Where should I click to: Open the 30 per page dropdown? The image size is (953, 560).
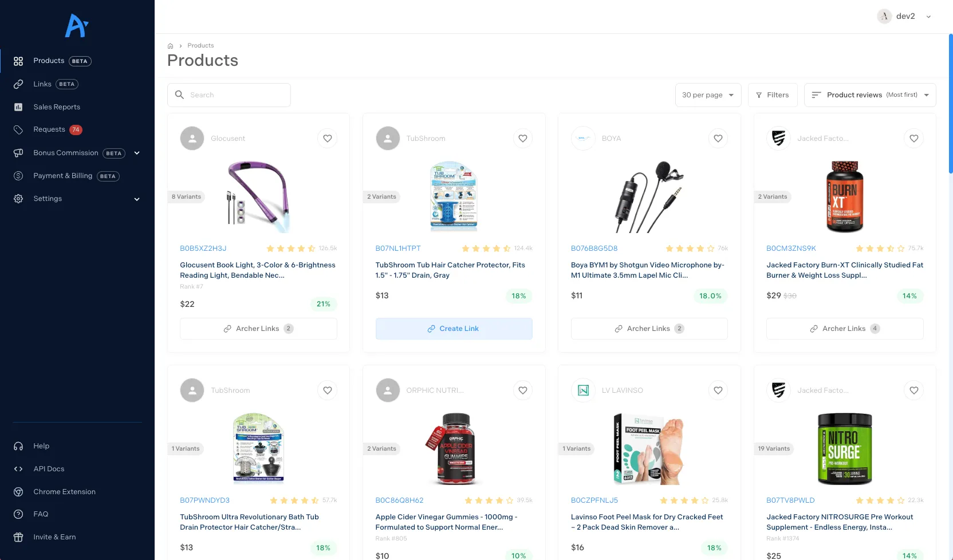(x=708, y=95)
